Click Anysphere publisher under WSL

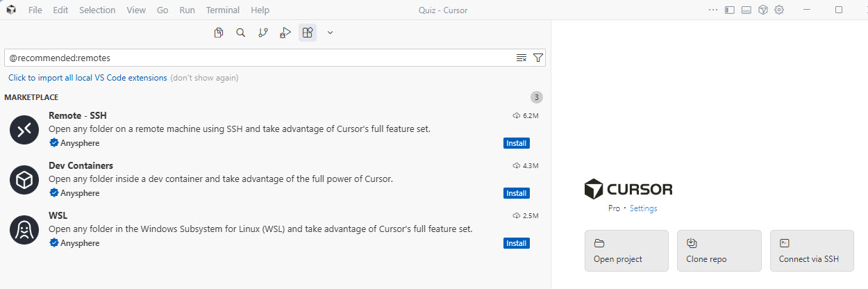pyautogui.click(x=80, y=243)
